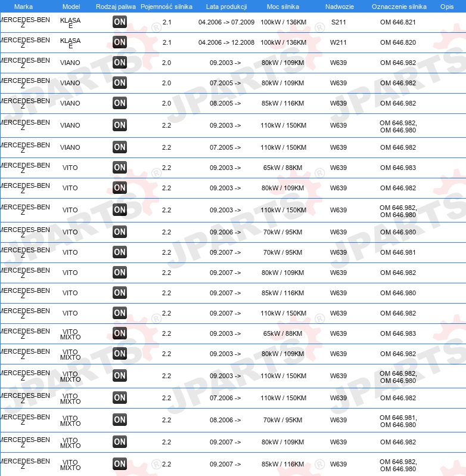Click the 'OM 646.981, OM 646.980' engine cell

pyautogui.click(x=398, y=421)
